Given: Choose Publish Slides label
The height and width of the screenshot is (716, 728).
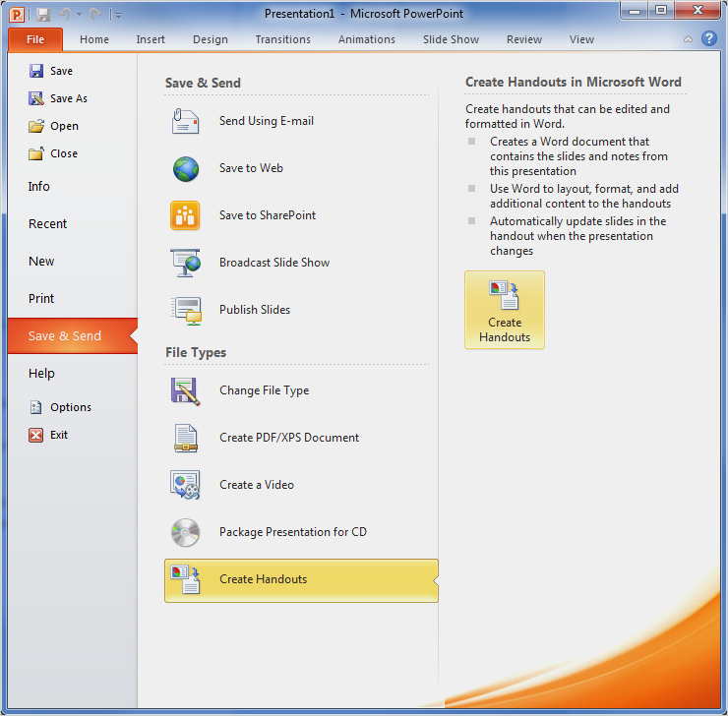Looking at the screenshot, I should pos(255,310).
